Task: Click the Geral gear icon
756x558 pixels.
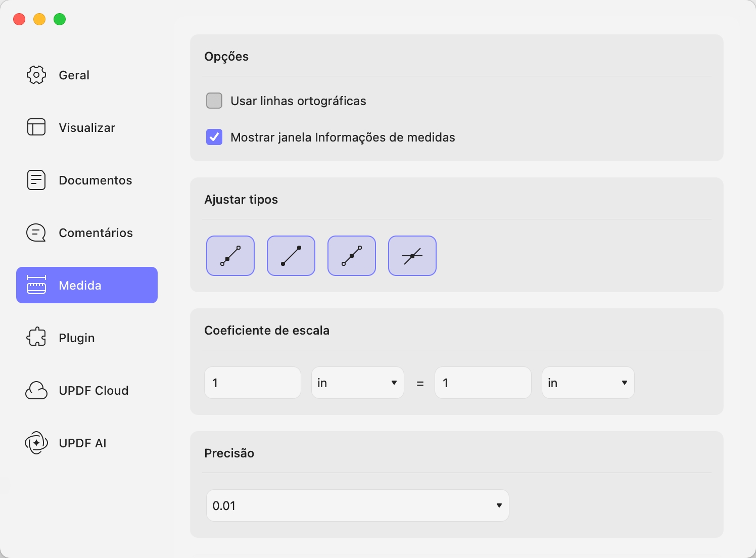Action: [x=36, y=75]
